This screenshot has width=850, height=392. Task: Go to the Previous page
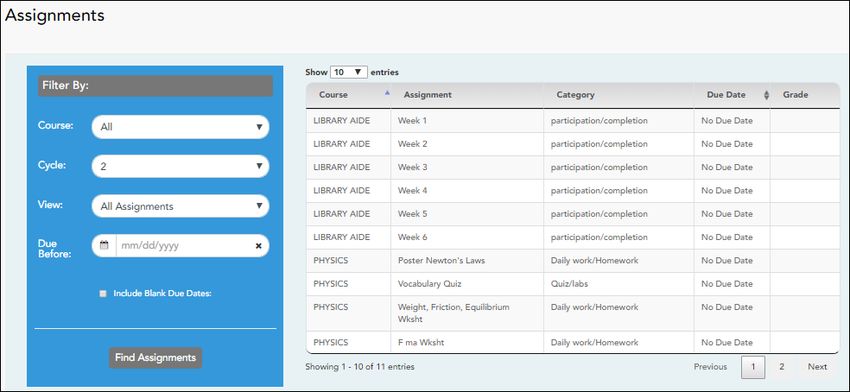coord(710,367)
